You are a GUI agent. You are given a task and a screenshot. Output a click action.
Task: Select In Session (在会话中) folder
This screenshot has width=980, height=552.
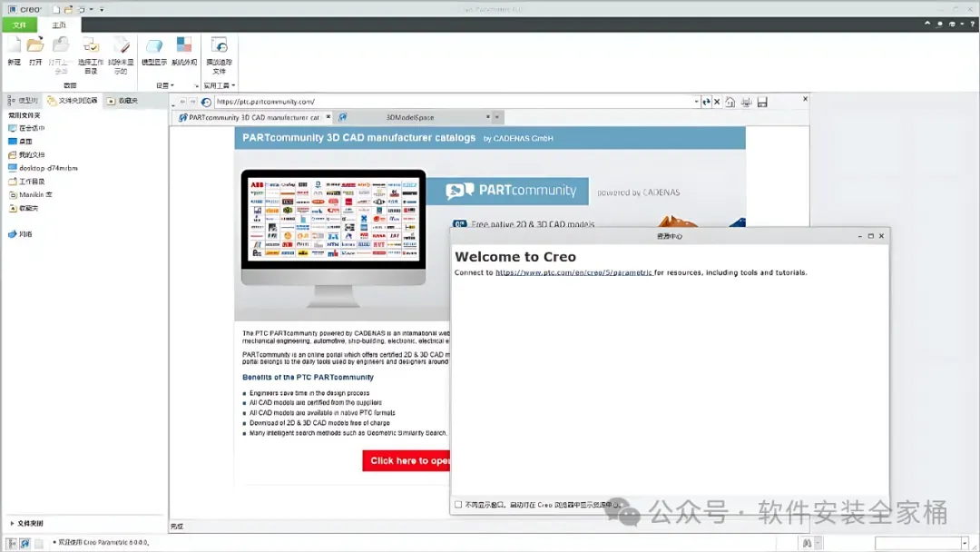[x=25, y=127]
